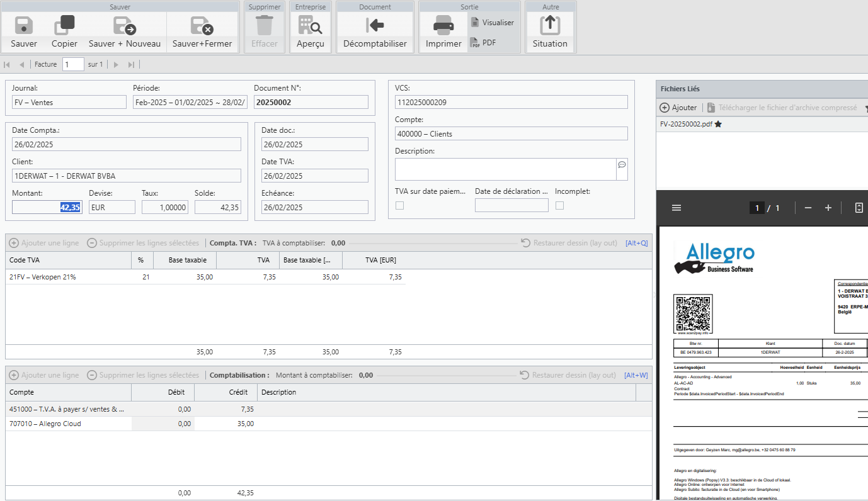
Task: Click Sauver + Nouveau icon
Action: pos(125,26)
